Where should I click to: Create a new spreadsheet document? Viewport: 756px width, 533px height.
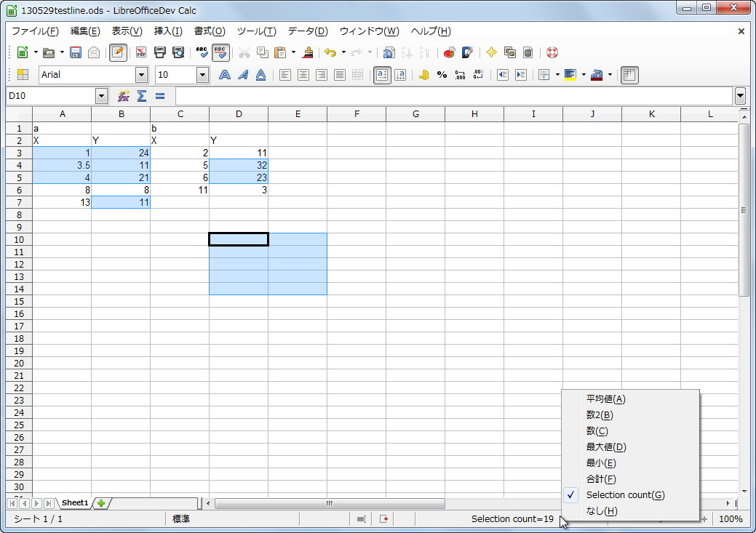23,52
